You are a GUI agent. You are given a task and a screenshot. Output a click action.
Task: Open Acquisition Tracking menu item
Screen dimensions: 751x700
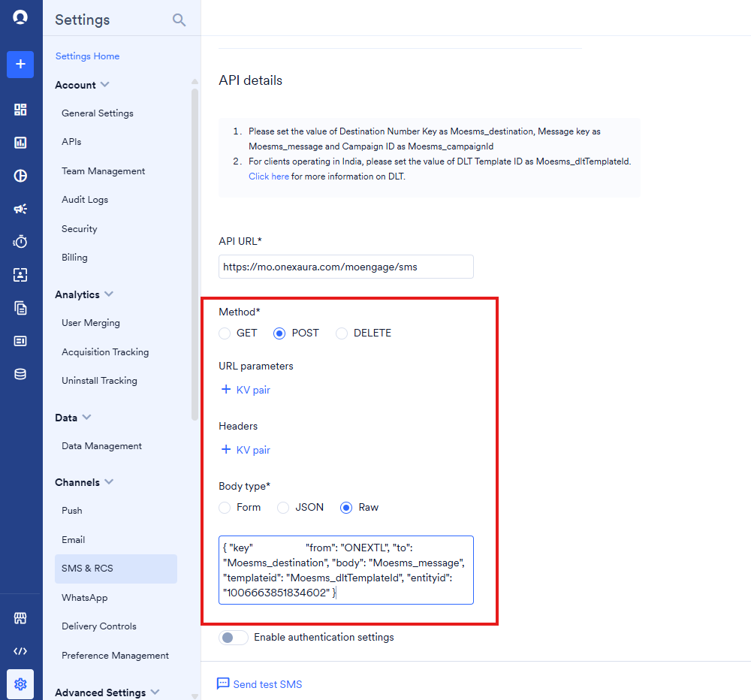click(105, 352)
